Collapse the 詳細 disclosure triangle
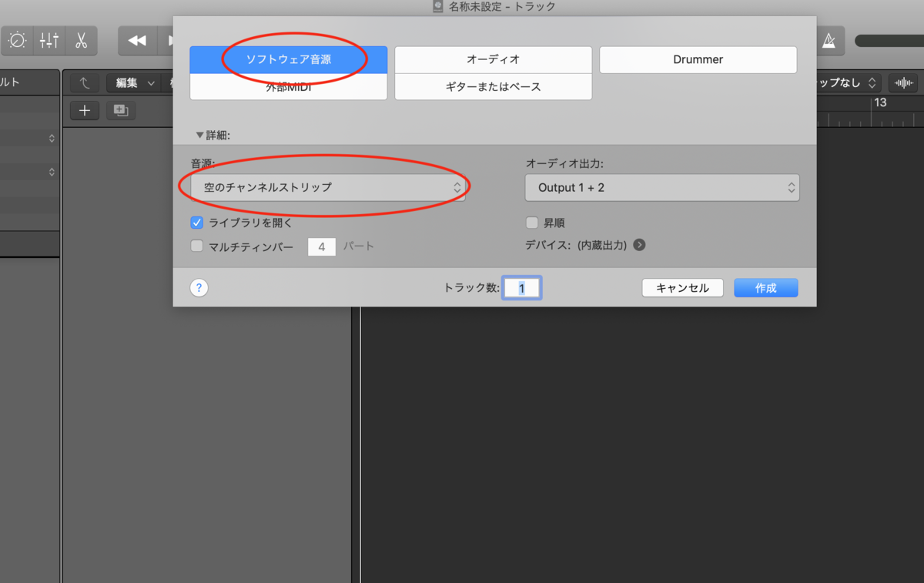 coord(200,135)
